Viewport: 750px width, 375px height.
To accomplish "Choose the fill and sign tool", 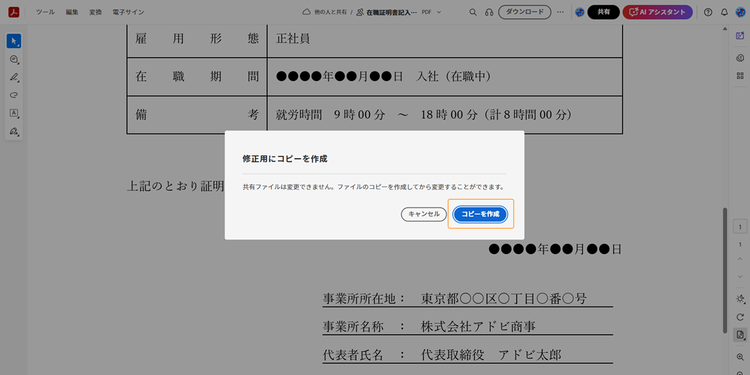I will pyautogui.click(x=14, y=131).
